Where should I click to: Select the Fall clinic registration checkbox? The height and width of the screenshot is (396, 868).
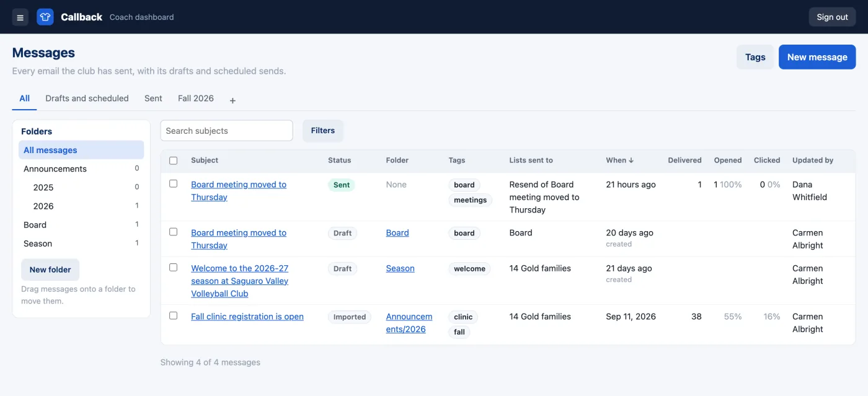coord(174,315)
